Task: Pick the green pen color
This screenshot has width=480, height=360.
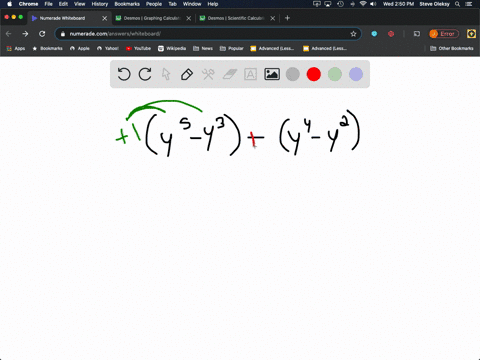Action: pos(335,74)
